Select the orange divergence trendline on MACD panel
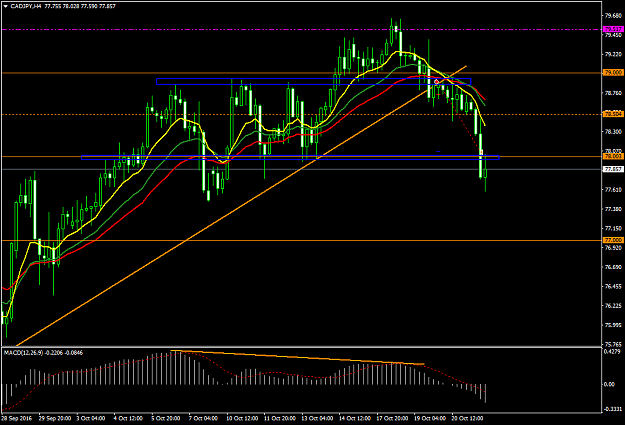 point(298,357)
